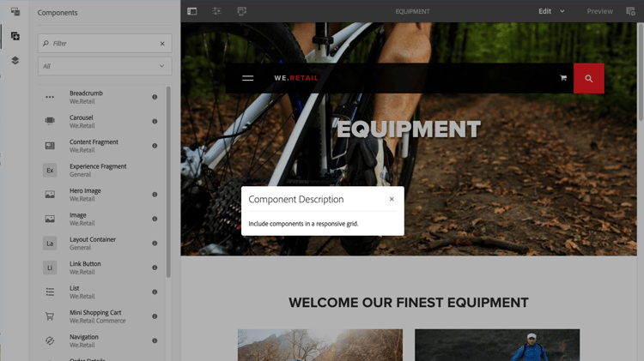Select the Mini Shopping Cart name
The width and height of the screenshot is (644, 361).
coord(95,313)
